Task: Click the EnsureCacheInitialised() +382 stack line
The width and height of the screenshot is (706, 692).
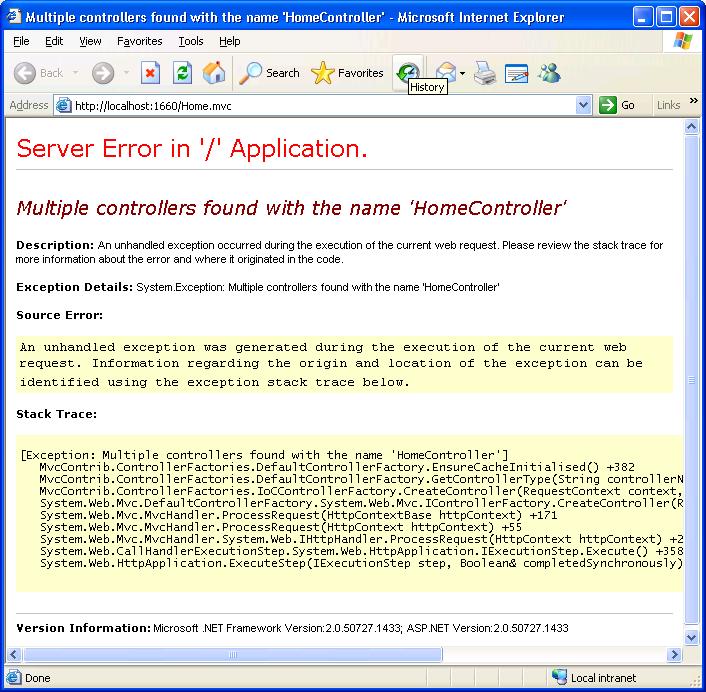Action: pyautogui.click(x=337, y=467)
